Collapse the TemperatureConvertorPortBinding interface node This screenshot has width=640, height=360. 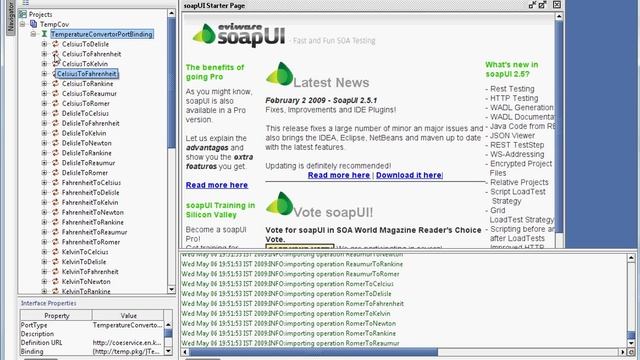coord(33,34)
